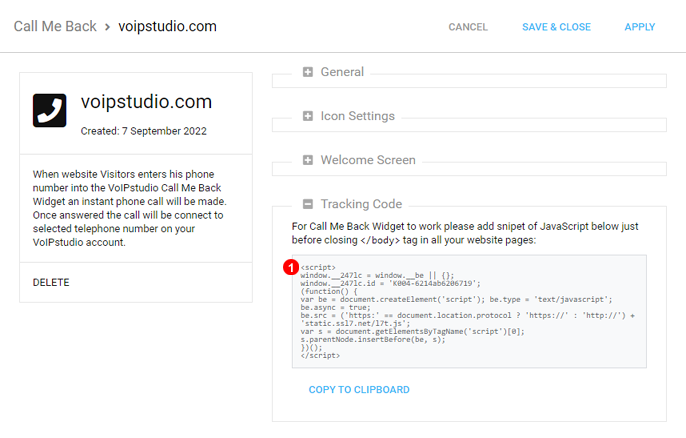The height and width of the screenshot is (438, 686).
Task: Click the voipstudio.com card title
Action: click(146, 102)
